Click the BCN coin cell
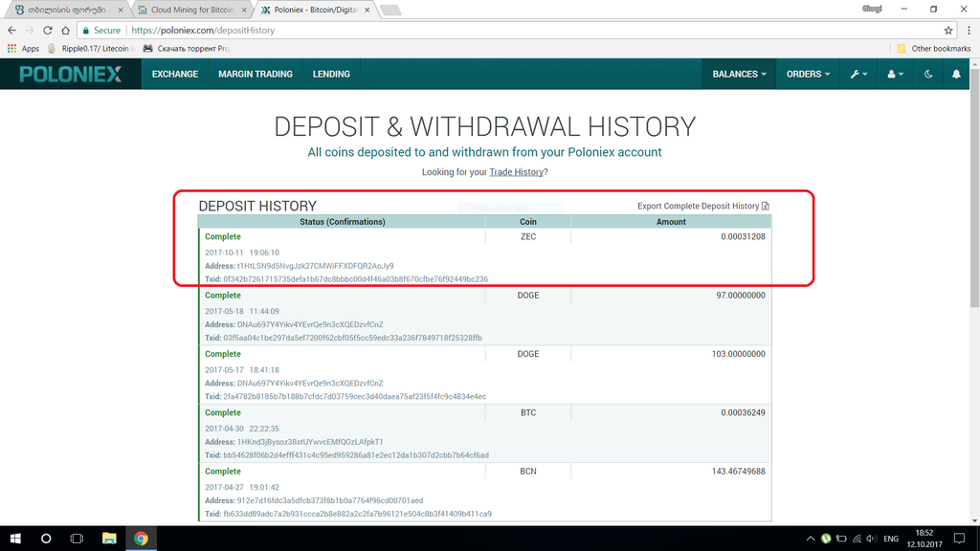This screenshot has height=551, width=980. pos(528,472)
